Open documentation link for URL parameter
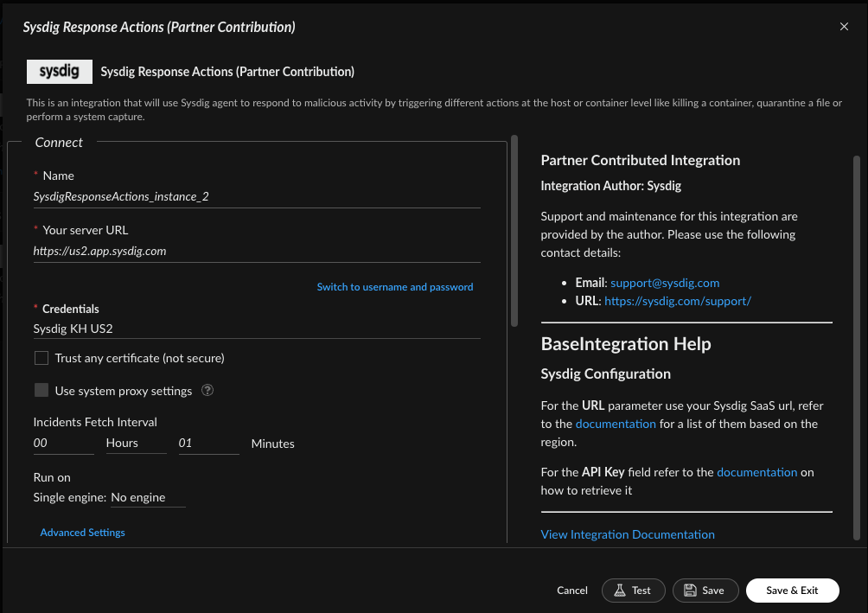868x613 pixels. coord(616,424)
